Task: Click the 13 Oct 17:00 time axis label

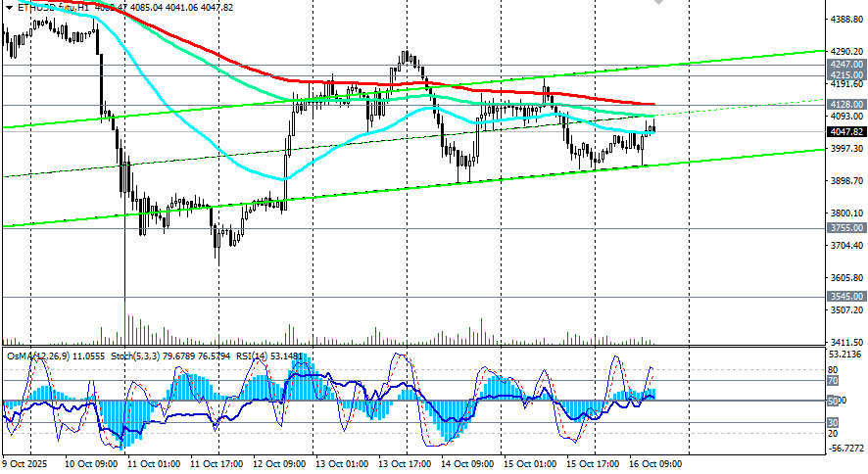Action: pyautogui.click(x=405, y=463)
